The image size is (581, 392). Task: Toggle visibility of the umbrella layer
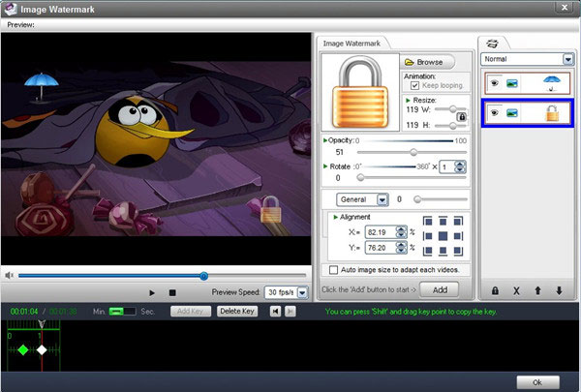click(494, 83)
